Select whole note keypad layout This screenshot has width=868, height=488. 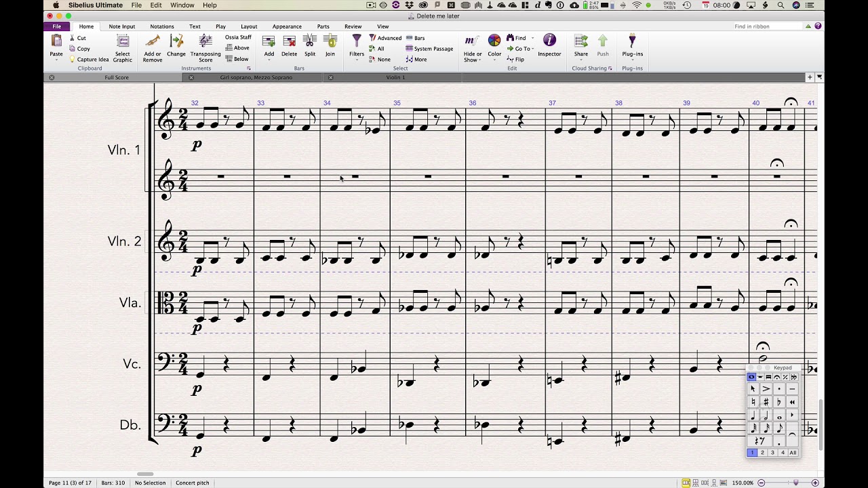(x=751, y=377)
